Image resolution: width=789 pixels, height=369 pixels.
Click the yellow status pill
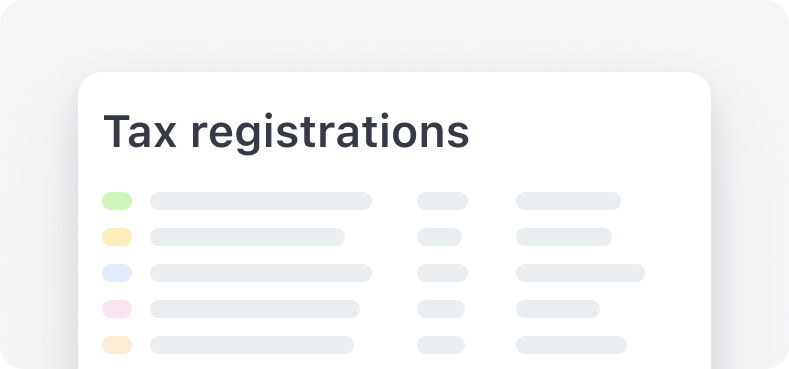117,237
